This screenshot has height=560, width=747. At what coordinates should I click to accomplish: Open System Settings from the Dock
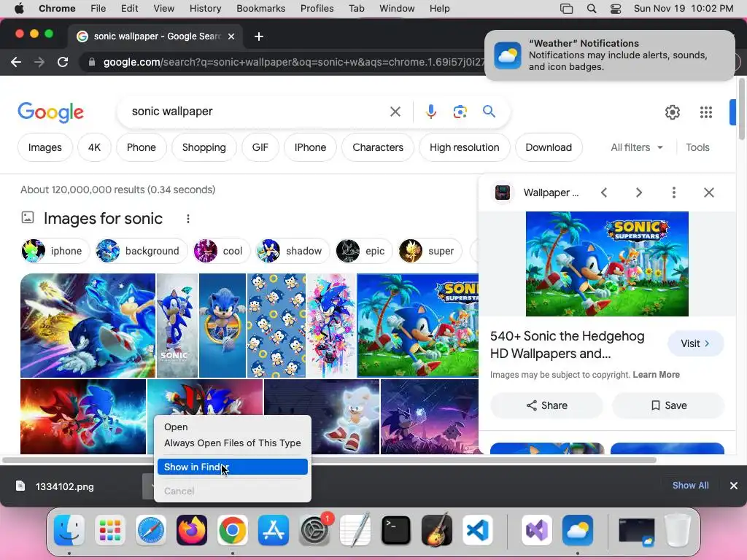[314, 530]
